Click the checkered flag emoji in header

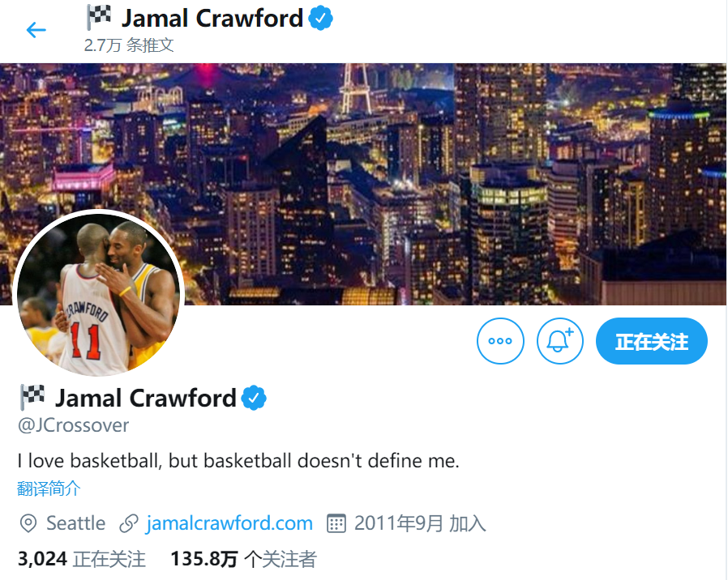pos(99,17)
